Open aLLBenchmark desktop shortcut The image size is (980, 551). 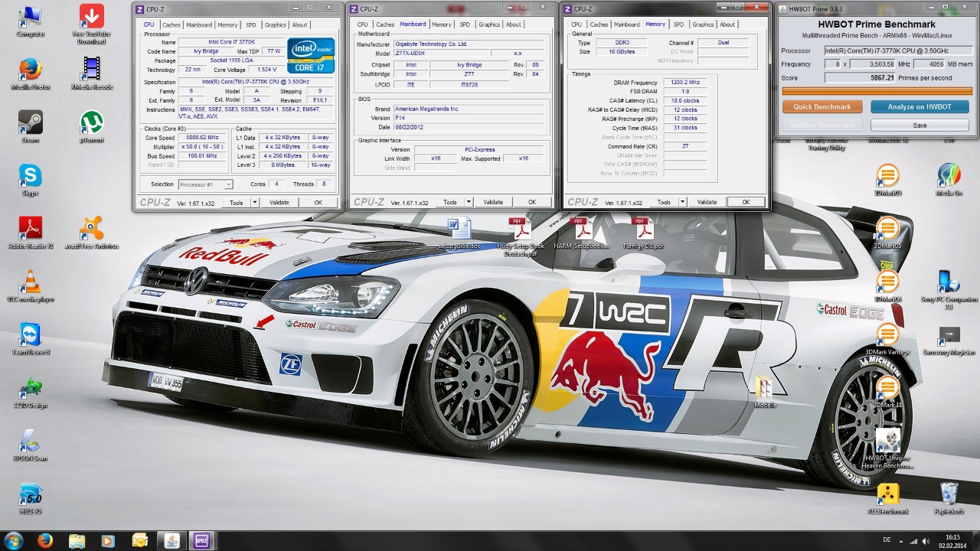pyautogui.click(x=887, y=497)
